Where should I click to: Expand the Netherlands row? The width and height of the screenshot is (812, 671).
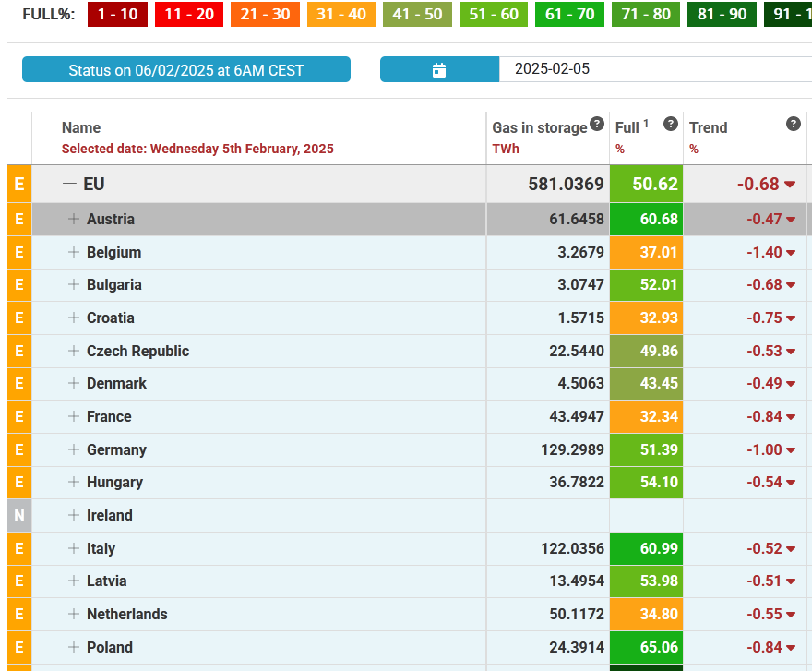click(74, 614)
